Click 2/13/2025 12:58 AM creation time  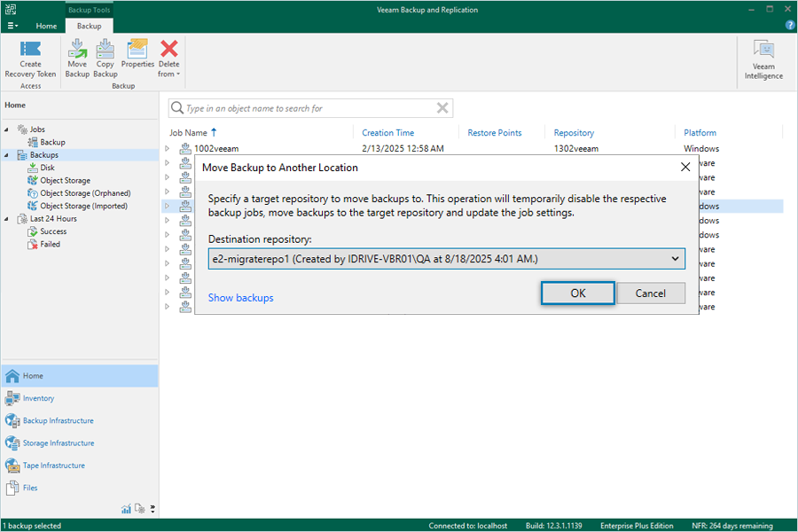click(x=403, y=149)
